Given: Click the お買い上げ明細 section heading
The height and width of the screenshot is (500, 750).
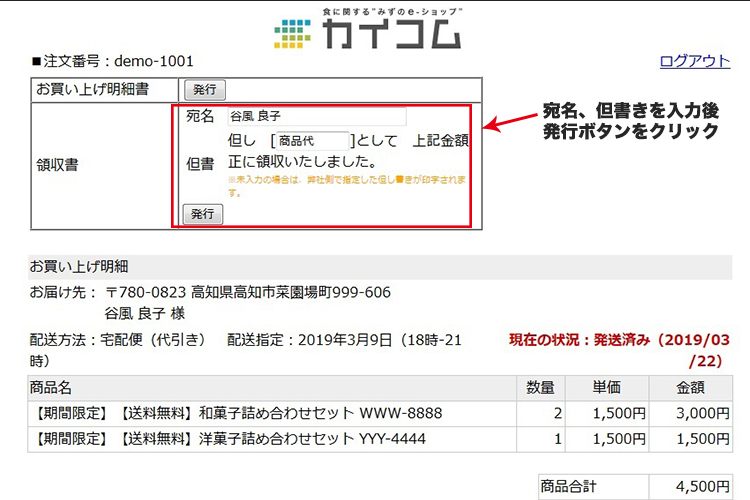Looking at the screenshot, I should click(x=79, y=267).
